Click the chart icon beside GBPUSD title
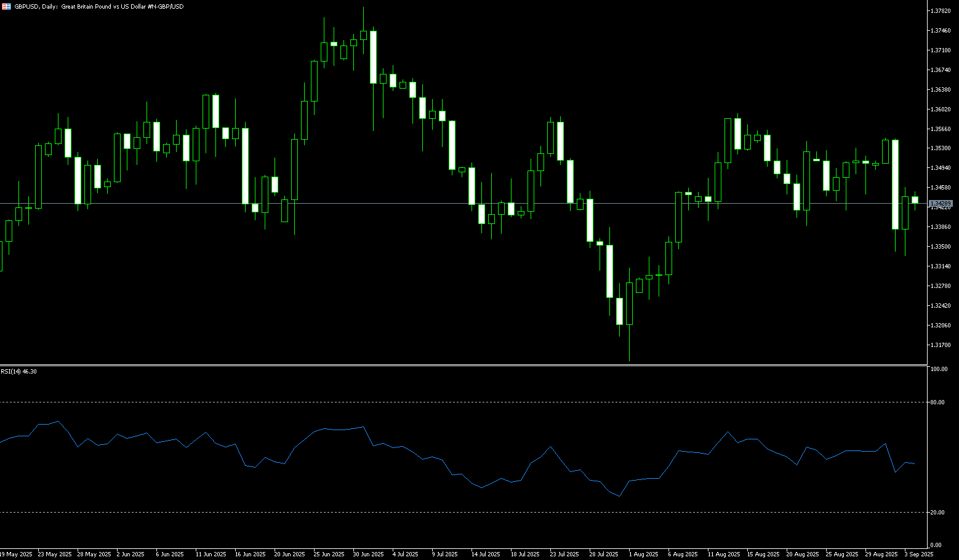 [x=6, y=6]
